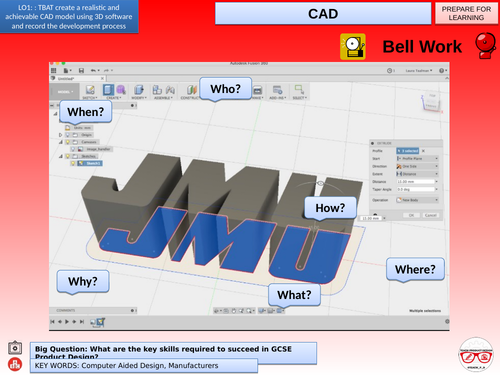Click the Create Sketch tool icon
The image size is (500, 375).
pos(90,90)
